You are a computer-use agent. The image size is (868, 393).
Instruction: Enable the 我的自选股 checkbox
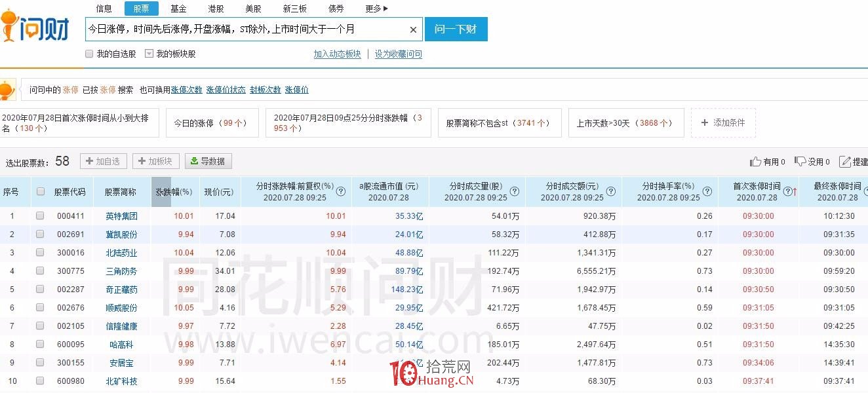coord(89,54)
